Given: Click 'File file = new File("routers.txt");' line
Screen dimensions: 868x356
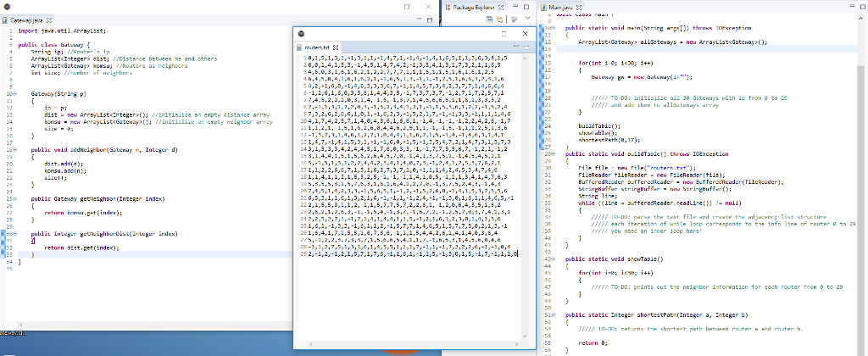Looking at the screenshot, I should tap(636, 168).
